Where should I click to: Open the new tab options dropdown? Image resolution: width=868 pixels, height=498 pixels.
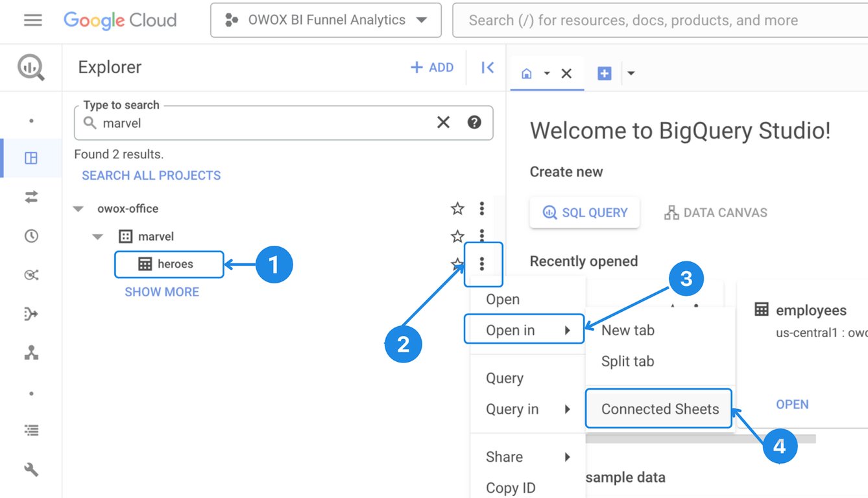(631, 73)
